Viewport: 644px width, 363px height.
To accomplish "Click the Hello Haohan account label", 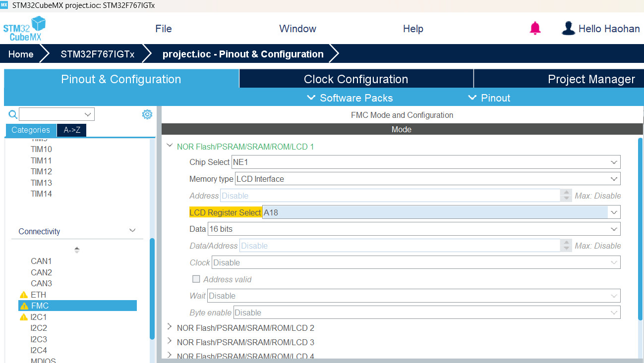I will (x=609, y=28).
